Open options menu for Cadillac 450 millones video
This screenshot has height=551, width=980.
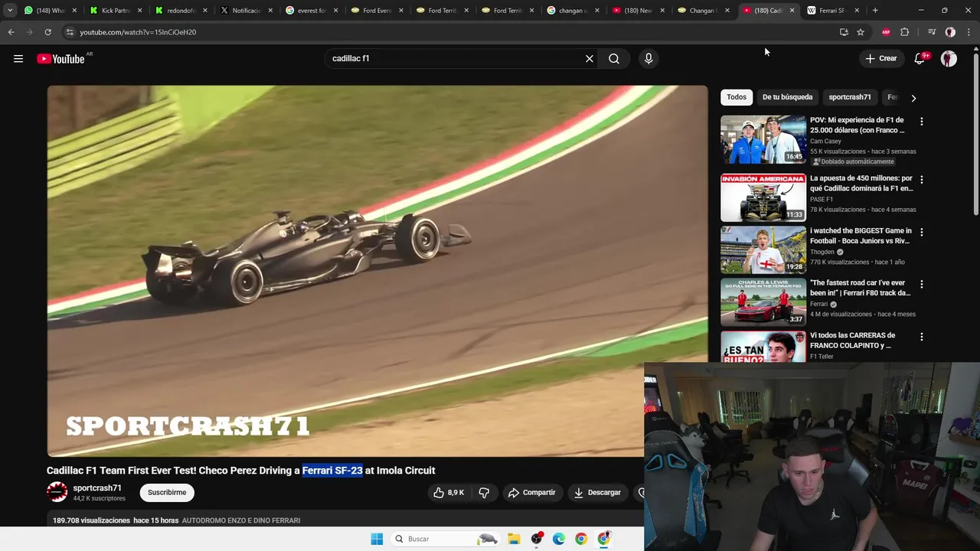coord(922,180)
